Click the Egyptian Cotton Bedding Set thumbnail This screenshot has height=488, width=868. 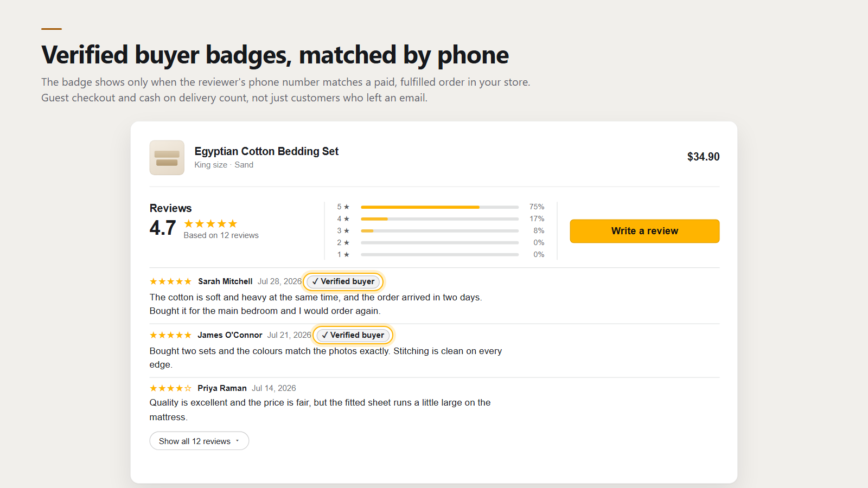pyautogui.click(x=167, y=158)
